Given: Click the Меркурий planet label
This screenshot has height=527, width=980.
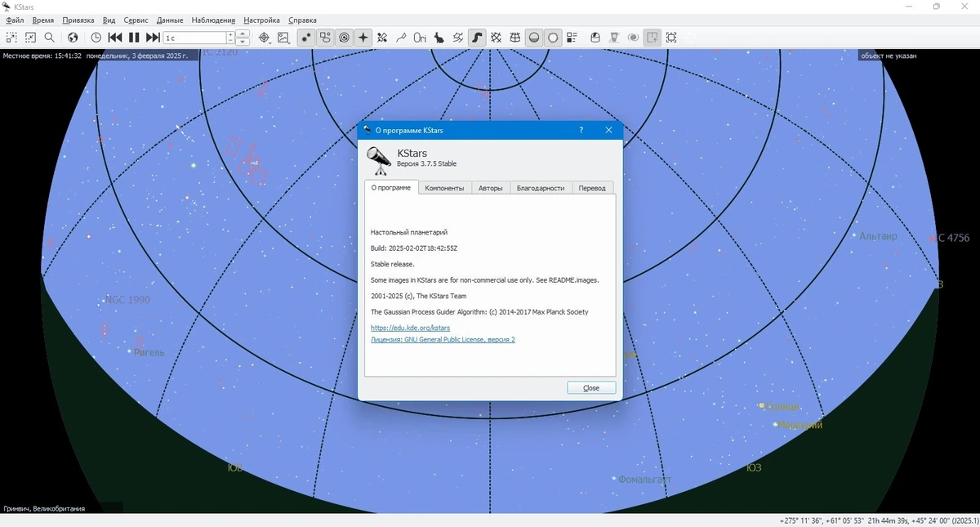Looking at the screenshot, I should [800, 425].
